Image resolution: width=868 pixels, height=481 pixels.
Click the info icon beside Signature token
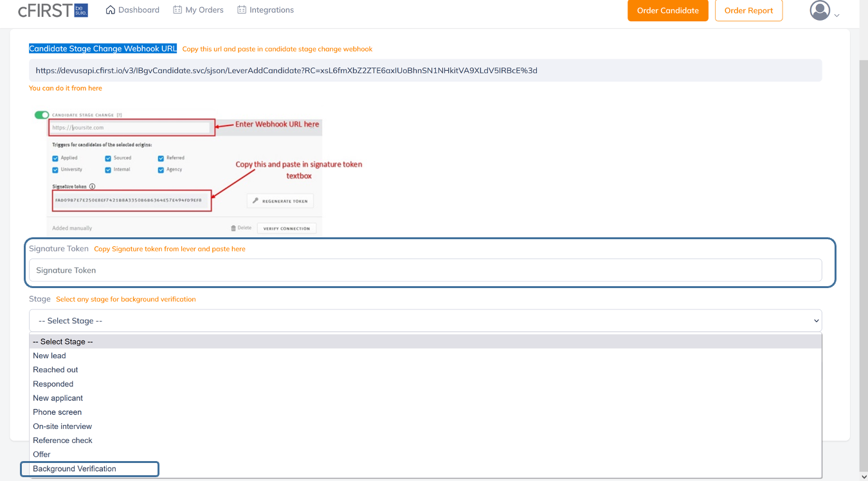92,186
